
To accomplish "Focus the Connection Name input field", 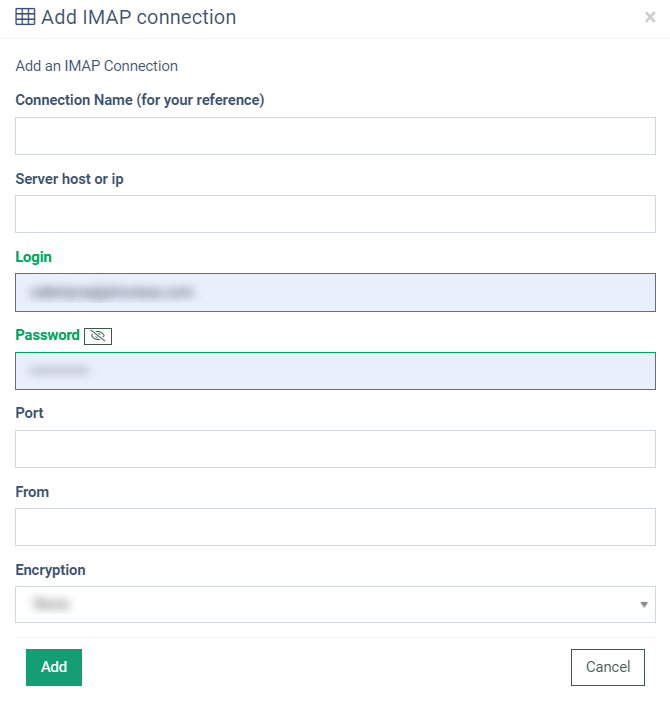I will point(335,136).
